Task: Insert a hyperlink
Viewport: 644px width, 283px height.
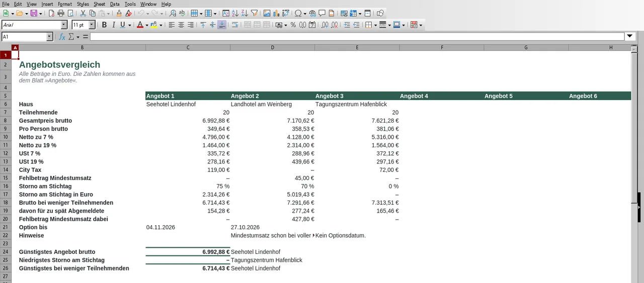Action: click(312, 13)
